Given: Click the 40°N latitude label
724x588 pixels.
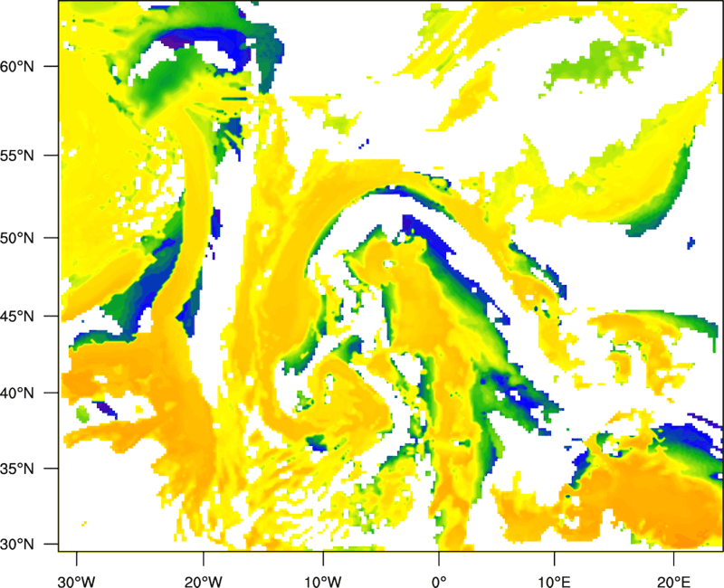Looking at the screenshot, I should pos(17,394).
